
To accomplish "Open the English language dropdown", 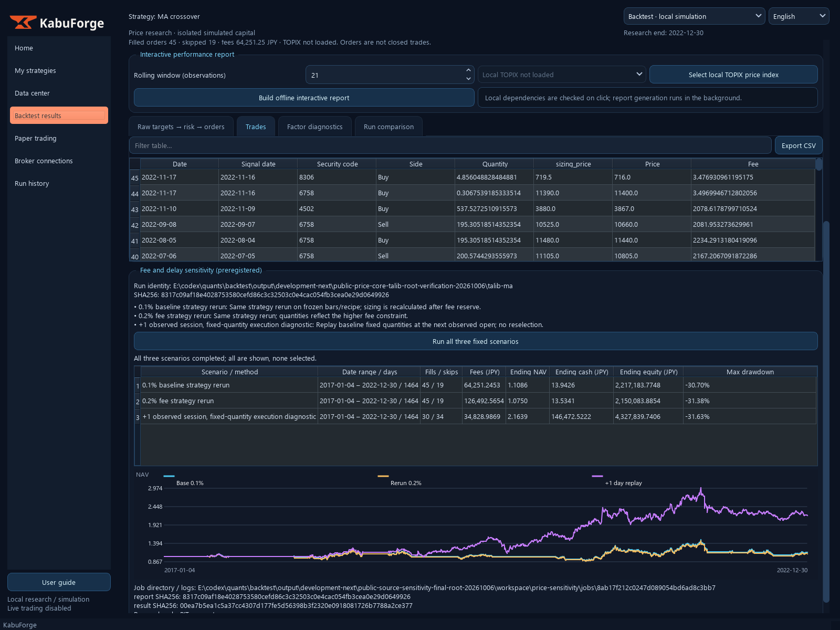I will click(x=799, y=16).
